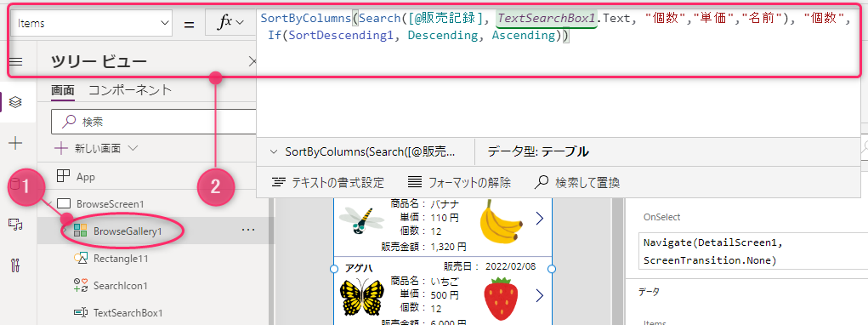
Task: Select BrowseGallery1 in the tree
Action: [128, 231]
